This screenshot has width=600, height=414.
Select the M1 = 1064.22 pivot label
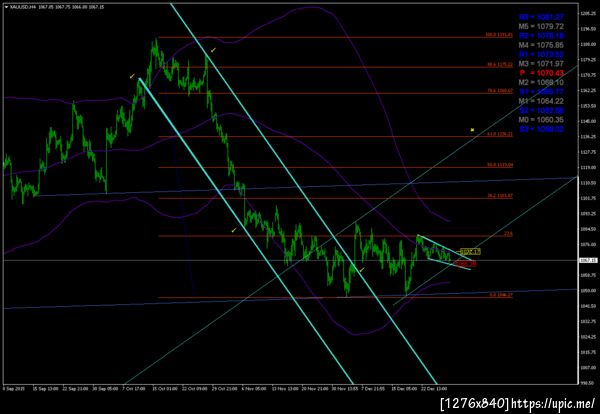pos(541,101)
